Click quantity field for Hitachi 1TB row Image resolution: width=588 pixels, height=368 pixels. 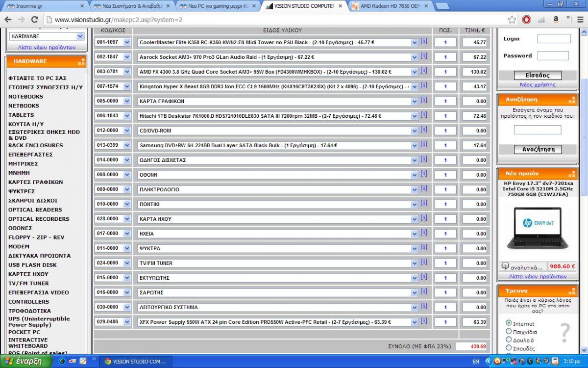(445, 116)
